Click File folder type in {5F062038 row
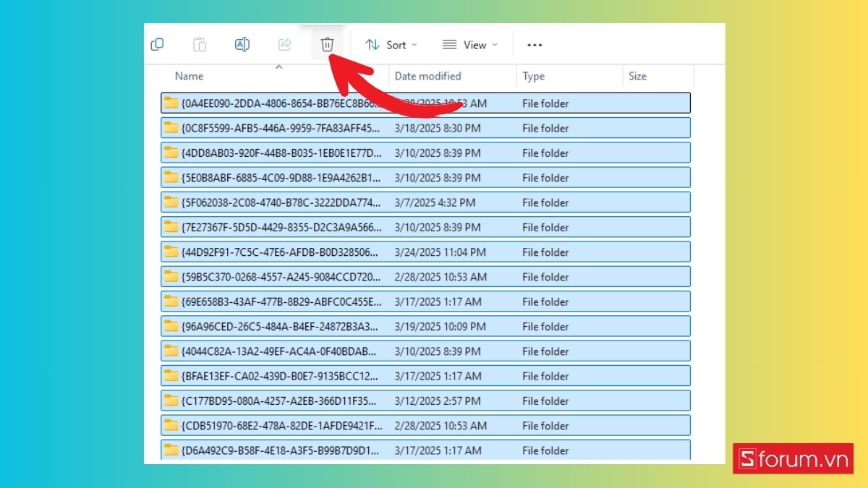Screen dimensions: 868x488 point(545,202)
